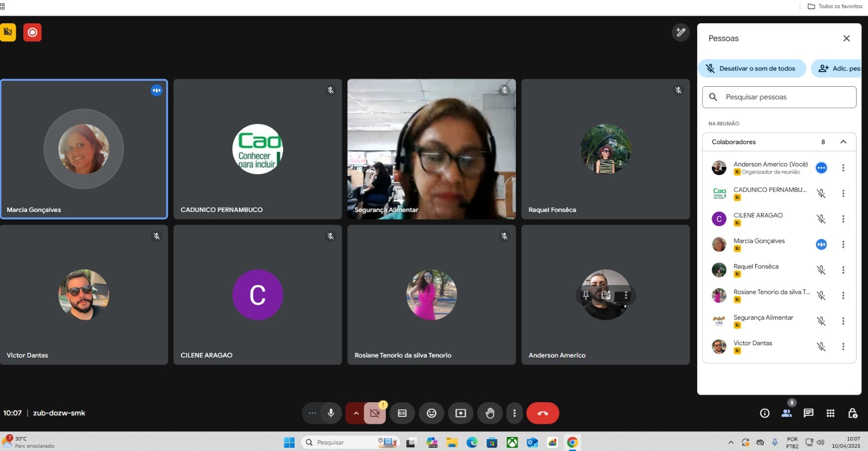Click the present screen icon
This screenshot has width=868, height=451.
coord(461,413)
